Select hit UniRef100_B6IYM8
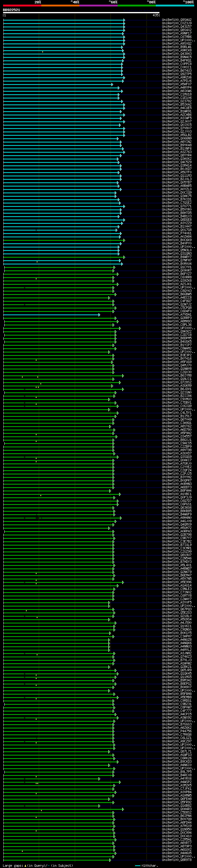The image size is (197, 868). tap(177, 376)
